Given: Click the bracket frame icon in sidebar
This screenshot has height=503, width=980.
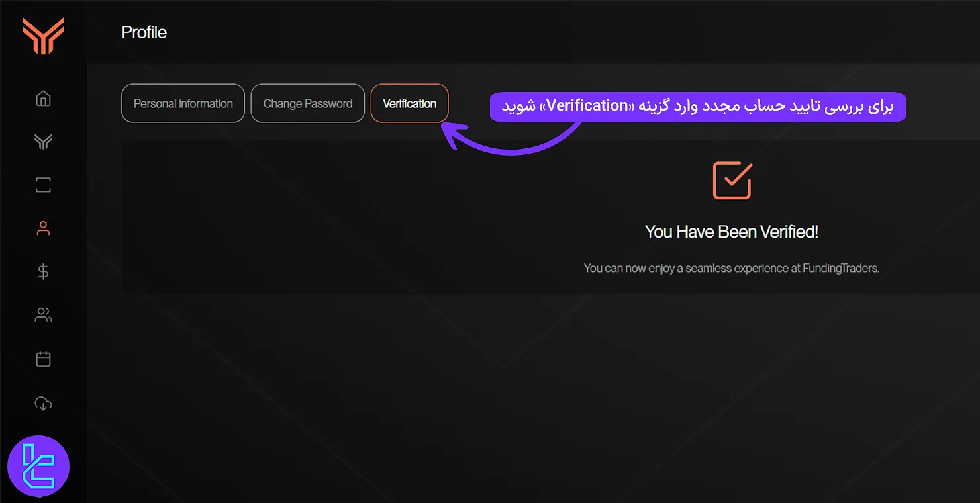Looking at the screenshot, I should point(43,185).
